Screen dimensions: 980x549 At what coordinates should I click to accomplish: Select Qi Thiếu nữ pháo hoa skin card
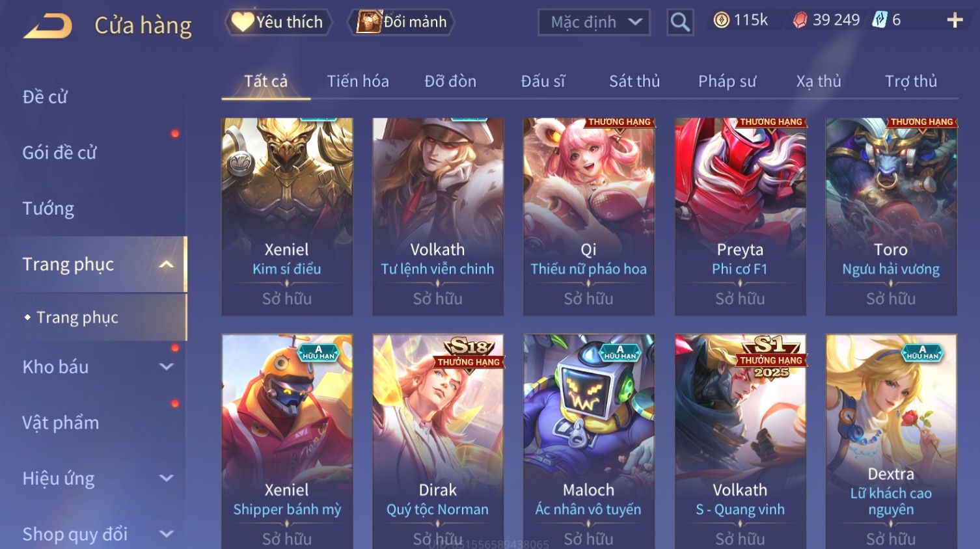click(x=589, y=217)
